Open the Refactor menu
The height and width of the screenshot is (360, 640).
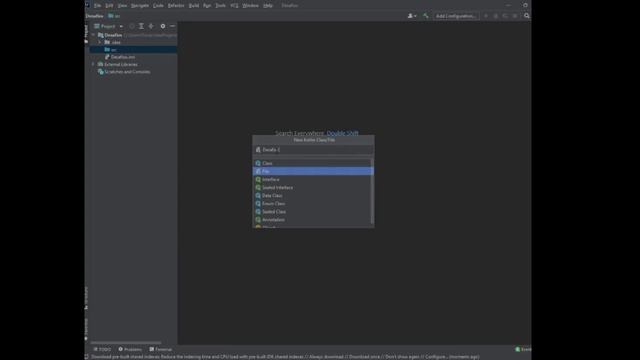[x=176, y=6]
